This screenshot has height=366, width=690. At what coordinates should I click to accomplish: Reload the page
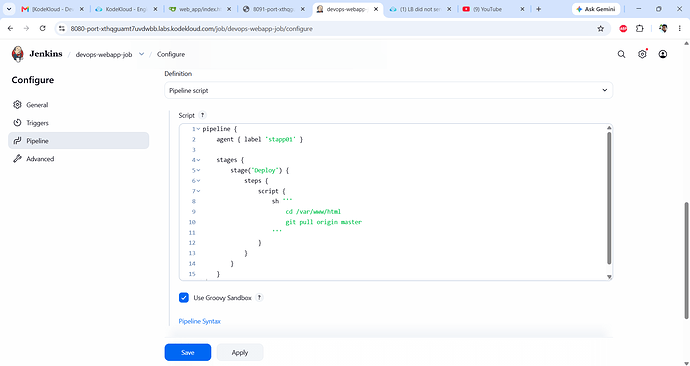point(42,29)
